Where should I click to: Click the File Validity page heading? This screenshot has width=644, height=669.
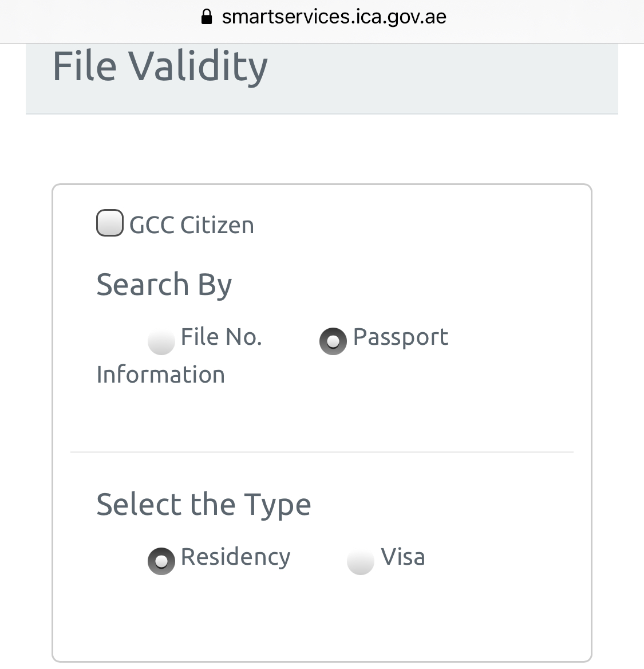(160, 66)
